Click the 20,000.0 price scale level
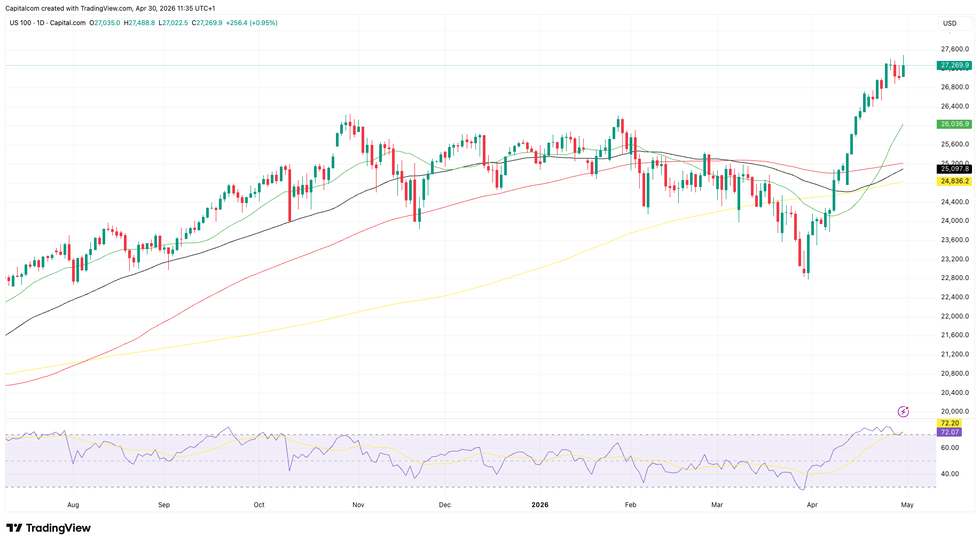The width and height of the screenshot is (980, 544). pos(954,411)
